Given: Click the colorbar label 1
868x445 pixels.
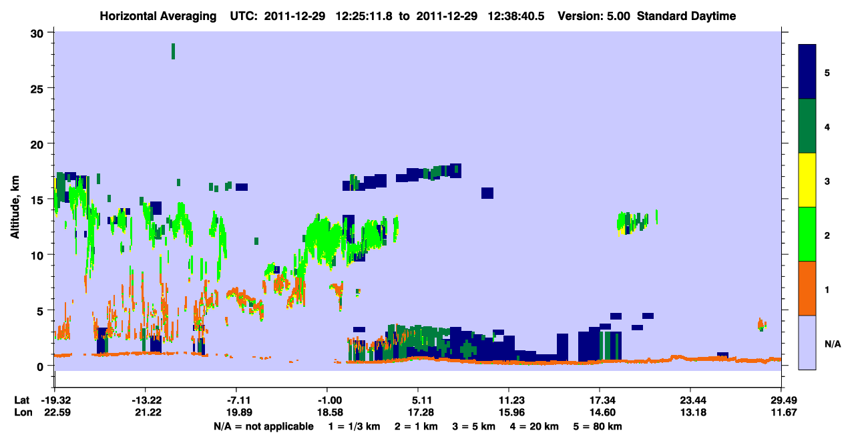Looking at the screenshot, I should tap(827, 289).
